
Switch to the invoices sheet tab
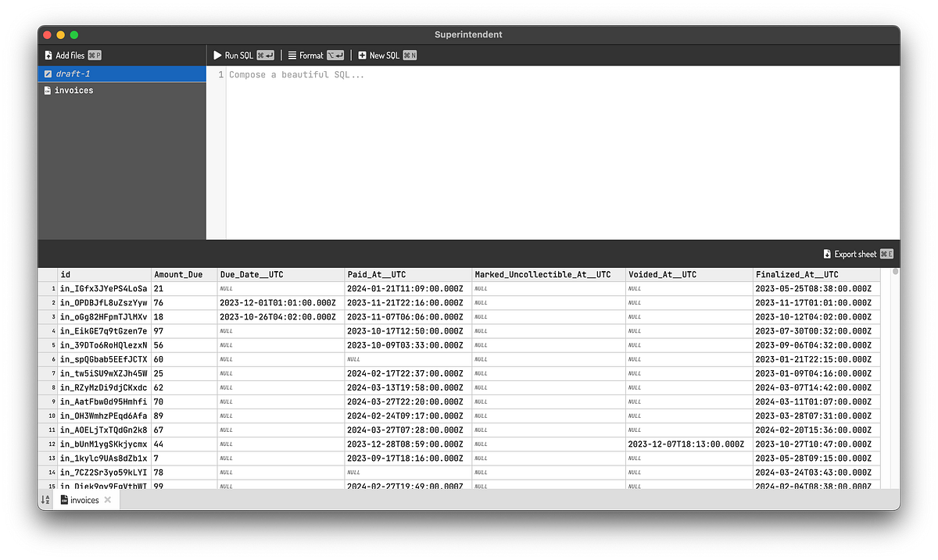tap(83, 500)
